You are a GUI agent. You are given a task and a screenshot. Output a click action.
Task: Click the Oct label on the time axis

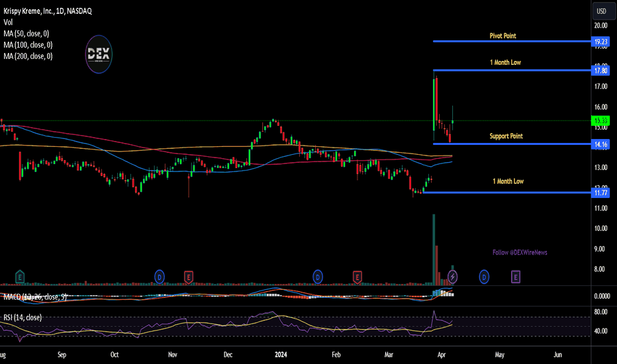click(x=115, y=355)
